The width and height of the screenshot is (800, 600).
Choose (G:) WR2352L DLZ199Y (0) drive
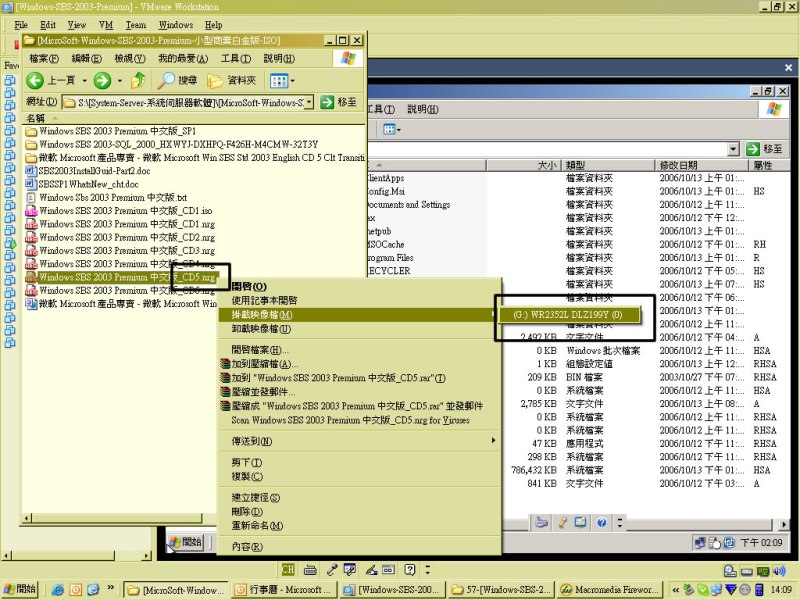click(568, 315)
